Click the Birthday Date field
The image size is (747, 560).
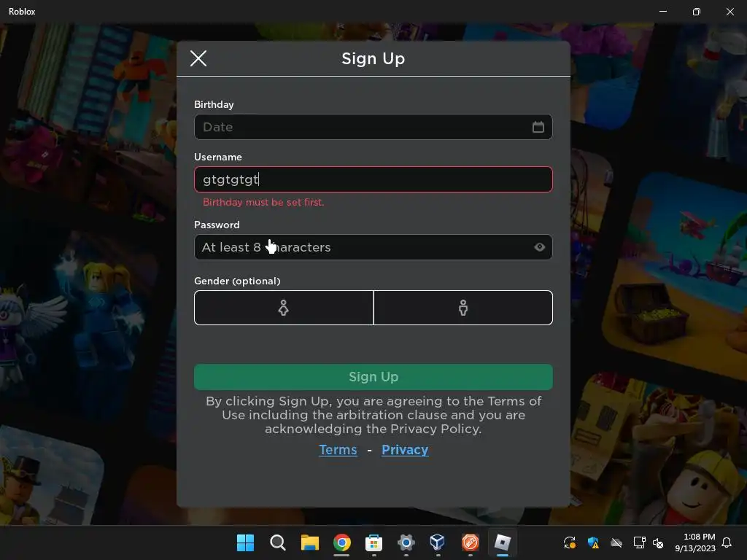pos(373,127)
